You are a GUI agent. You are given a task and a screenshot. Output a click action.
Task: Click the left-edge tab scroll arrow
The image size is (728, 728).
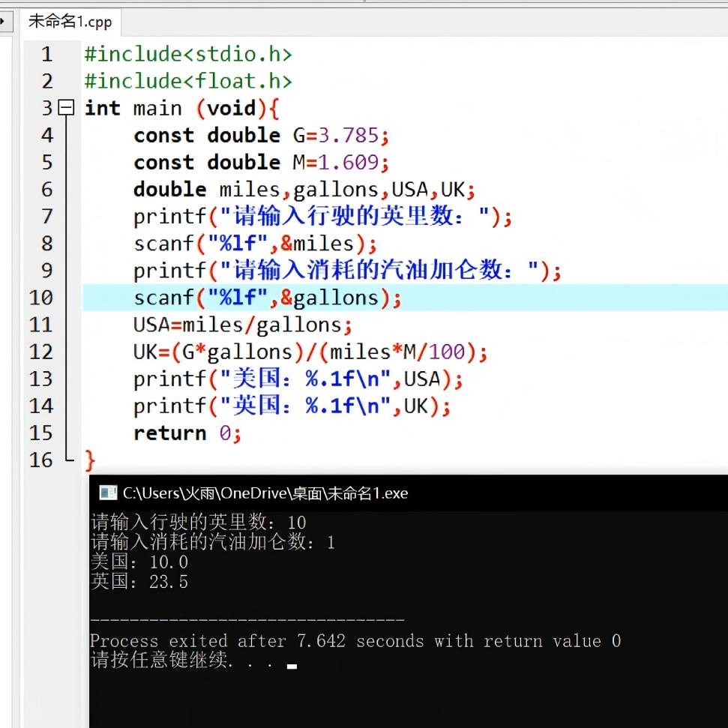pyautogui.click(x=3, y=21)
